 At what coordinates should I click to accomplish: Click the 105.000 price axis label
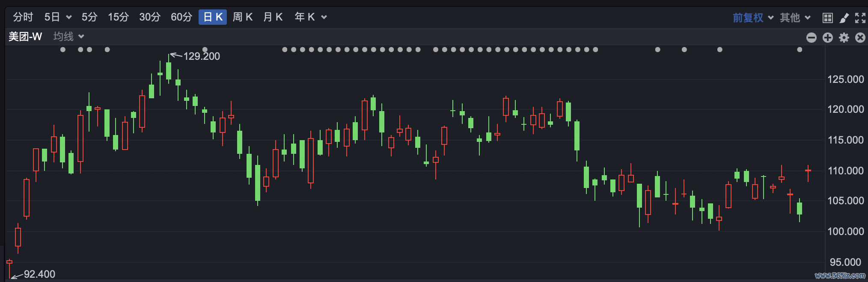pos(846,201)
